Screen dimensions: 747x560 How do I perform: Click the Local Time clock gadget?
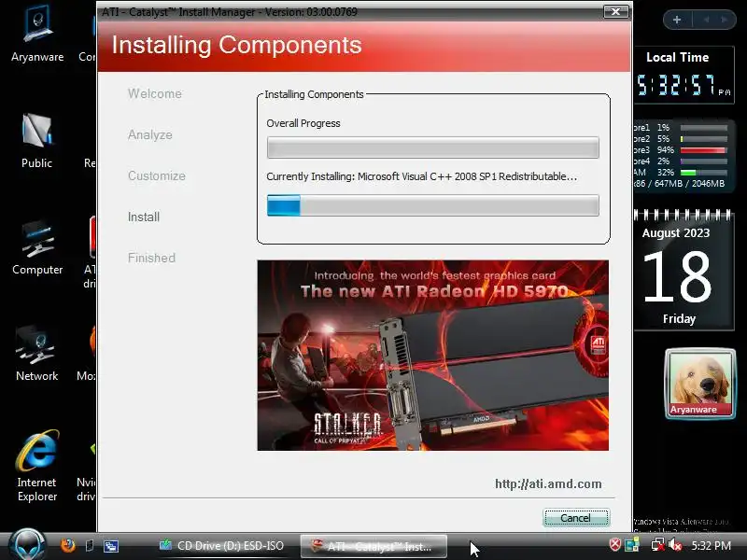click(x=684, y=75)
